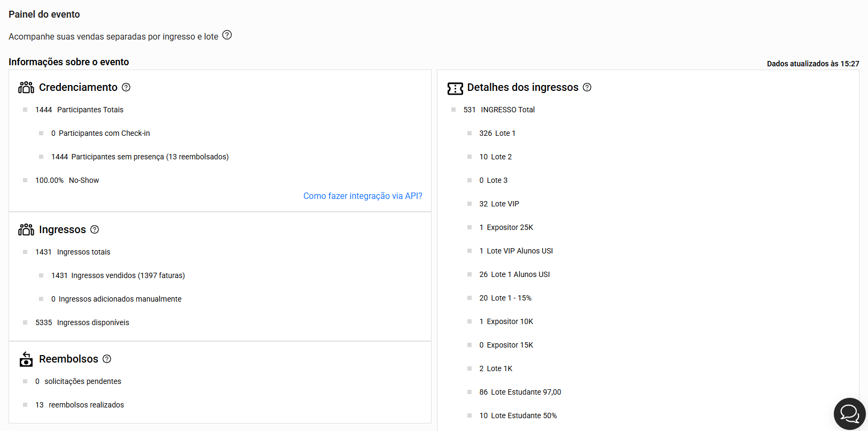
Task: Click help icon beside Detalhes dos ingressos
Action: point(587,87)
